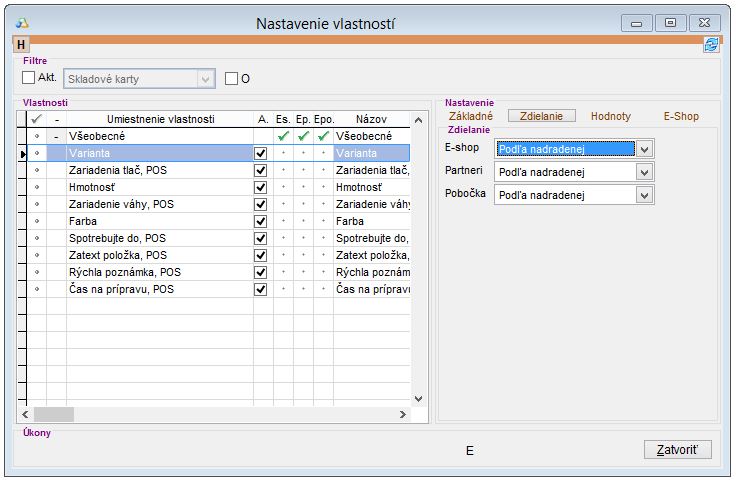This screenshot has width=736, height=484.
Task: Open the Partneri sharing dropdown
Action: click(x=645, y=172)
